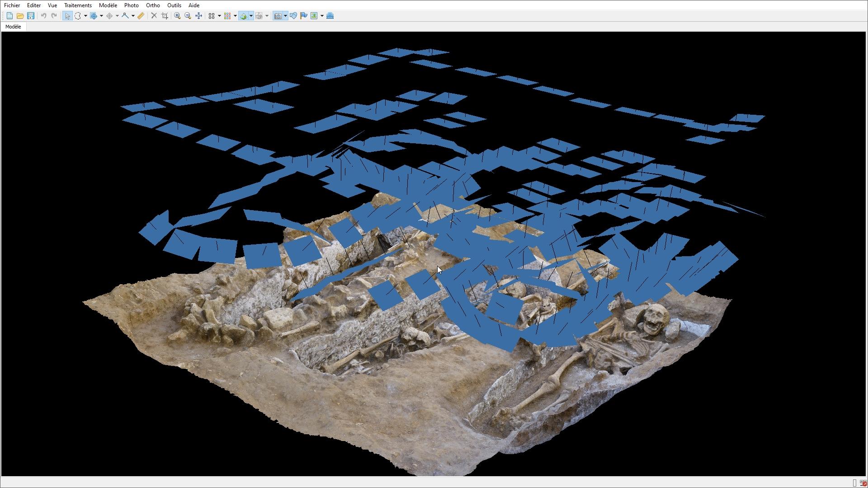Screen dimensions: 868x488
Task: Toggle textured model view mode
Action: coord(244,16)
